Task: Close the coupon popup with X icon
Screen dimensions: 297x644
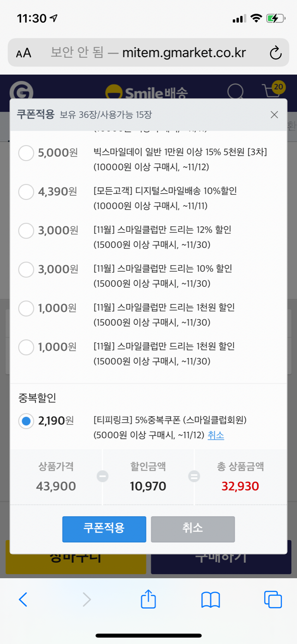Action: click(274, 114)
